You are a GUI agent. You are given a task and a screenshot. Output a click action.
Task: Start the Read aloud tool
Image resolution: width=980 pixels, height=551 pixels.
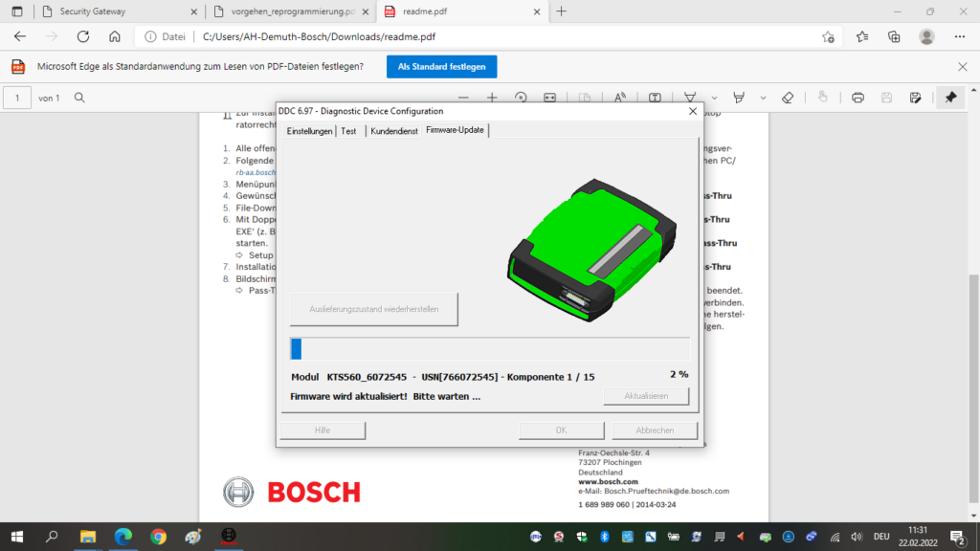click(619, 99)
